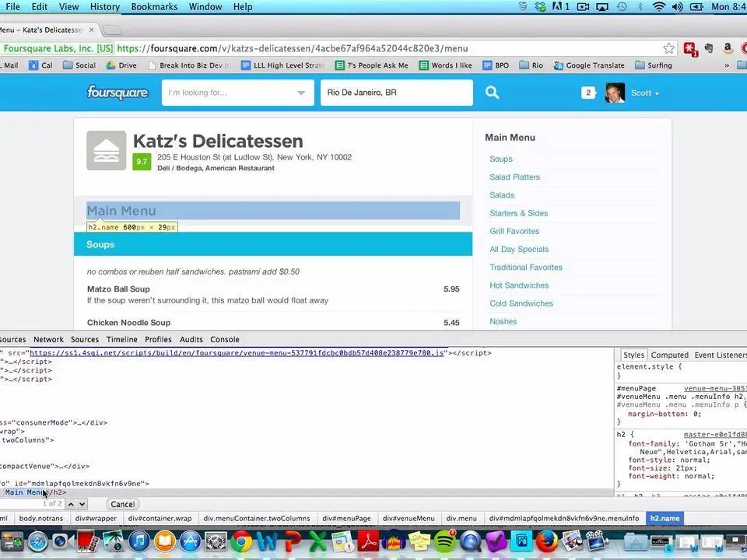Open Scott's account dropdown menu
This screenshot has height=560, width=747.
[645, 93]
